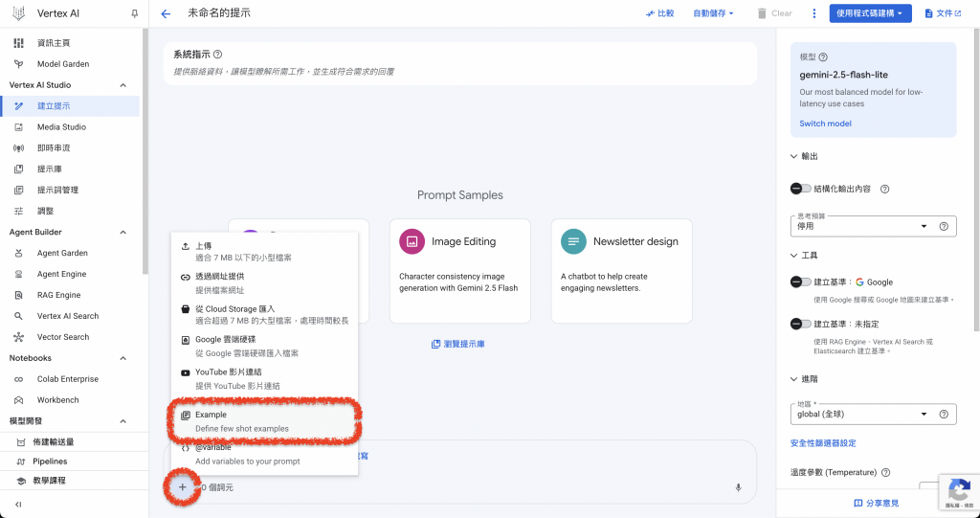Select Google 雲端硬碟 menu option

[x=264, y=346]
